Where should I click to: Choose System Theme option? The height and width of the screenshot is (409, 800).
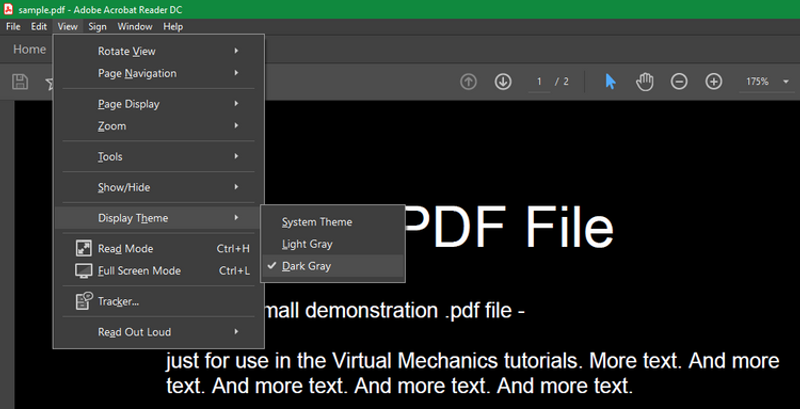[317, 222]
